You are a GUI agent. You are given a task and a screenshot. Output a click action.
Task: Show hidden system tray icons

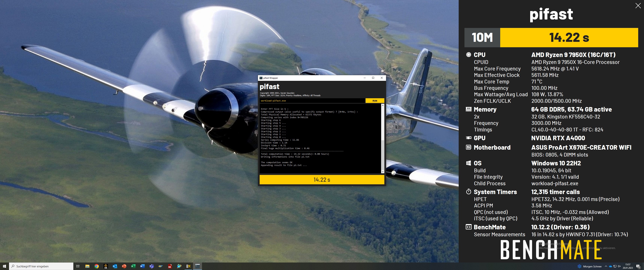pos(606,266)
